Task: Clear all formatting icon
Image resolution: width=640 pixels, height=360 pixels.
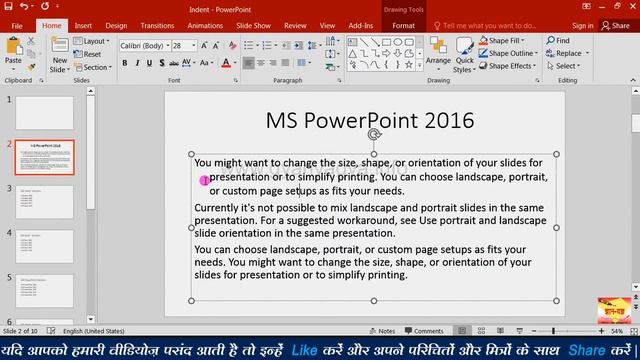Action: pyautogui.click(x=233, y=46)
